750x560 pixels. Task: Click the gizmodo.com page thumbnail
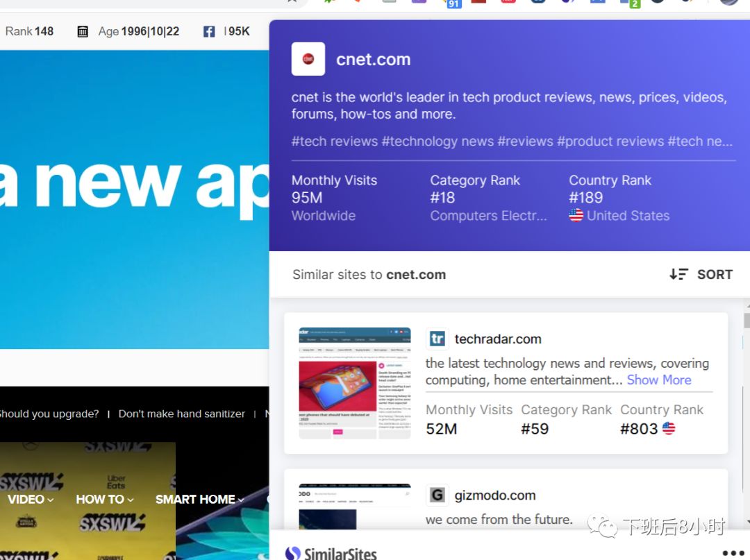pyautogui.click(x=354, y=507)
